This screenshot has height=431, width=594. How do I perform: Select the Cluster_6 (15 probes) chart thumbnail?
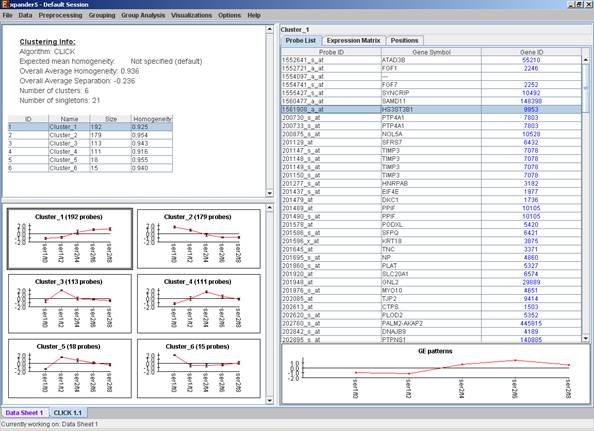(199, 369)
